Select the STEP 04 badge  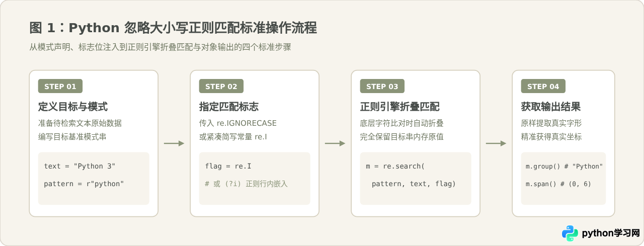point(543,87)
